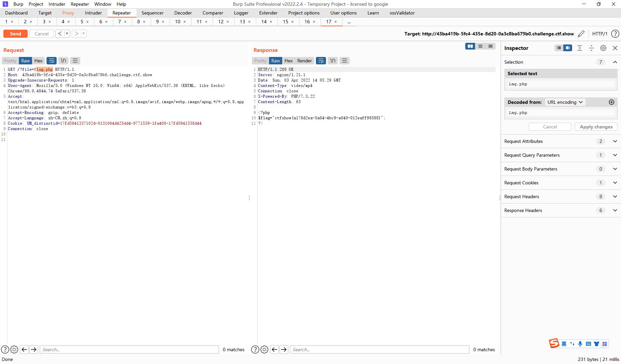Go back to previous request in history
Viewport: 621px width, 364px height.
[60, 34]
